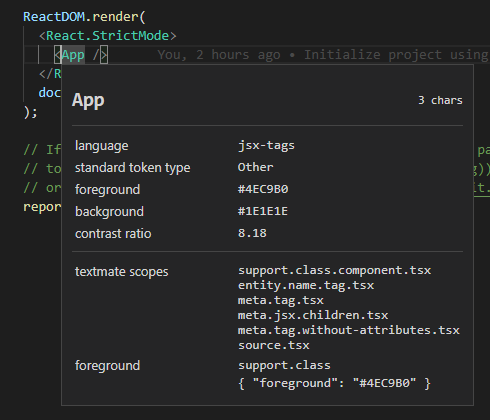The image size is (490, 420).
Task: Click the 'textmate scopes' label
Action: coord(122,272)
